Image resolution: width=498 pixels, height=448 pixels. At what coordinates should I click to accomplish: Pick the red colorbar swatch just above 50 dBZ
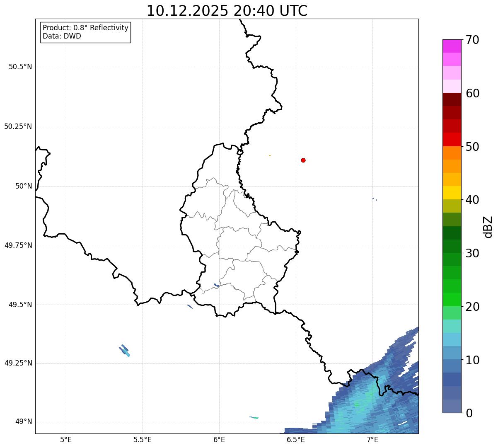pos(452,140)
